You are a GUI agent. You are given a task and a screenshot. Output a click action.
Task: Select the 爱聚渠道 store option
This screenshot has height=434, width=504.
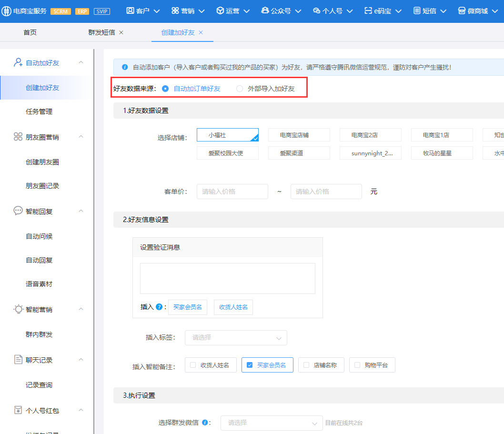point(299,153)
